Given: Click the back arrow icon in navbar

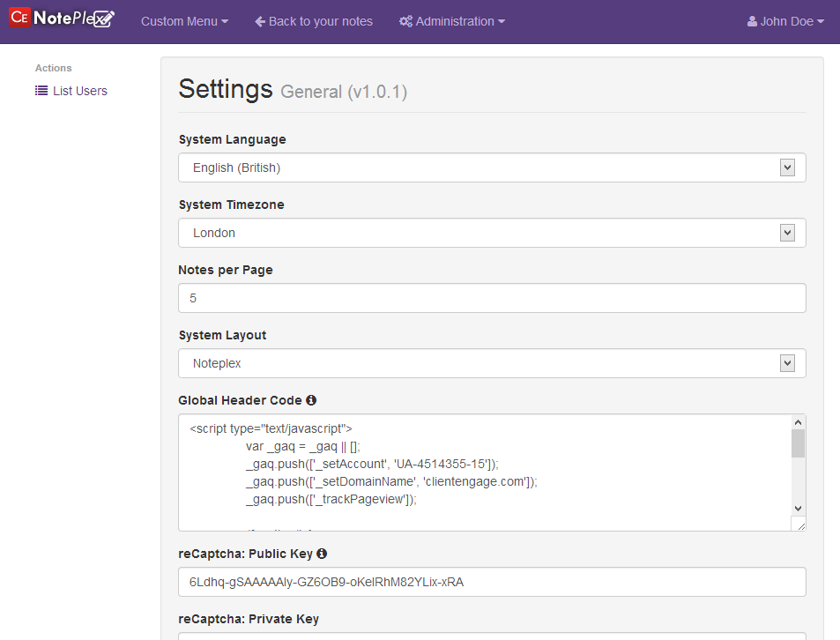Looking at the screenshot, I should point(260,21).
